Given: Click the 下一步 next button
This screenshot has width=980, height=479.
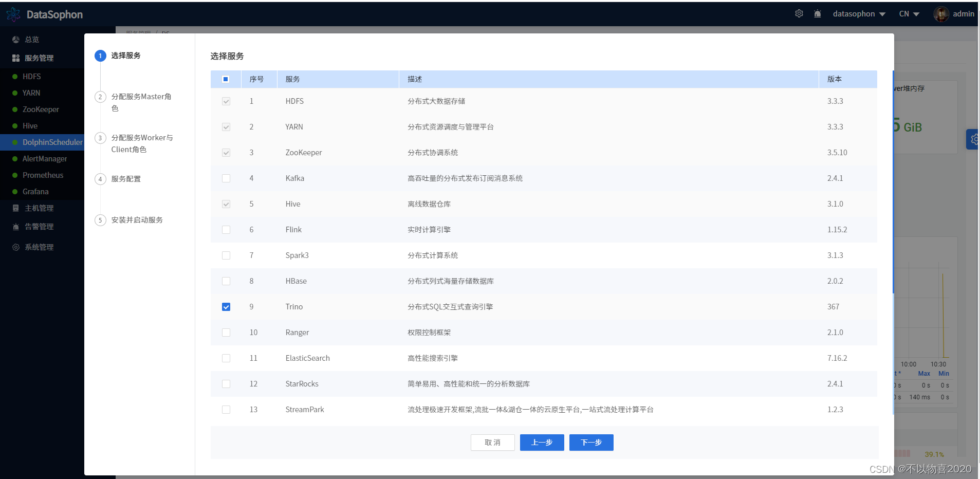Looking at the screenshot, I should [591, 443].
